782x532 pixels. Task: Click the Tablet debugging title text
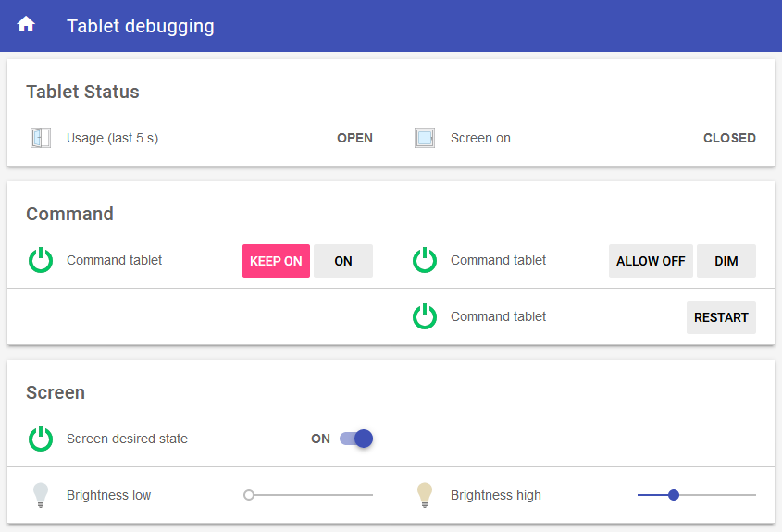pyautogui.click(x=140, y=26)
